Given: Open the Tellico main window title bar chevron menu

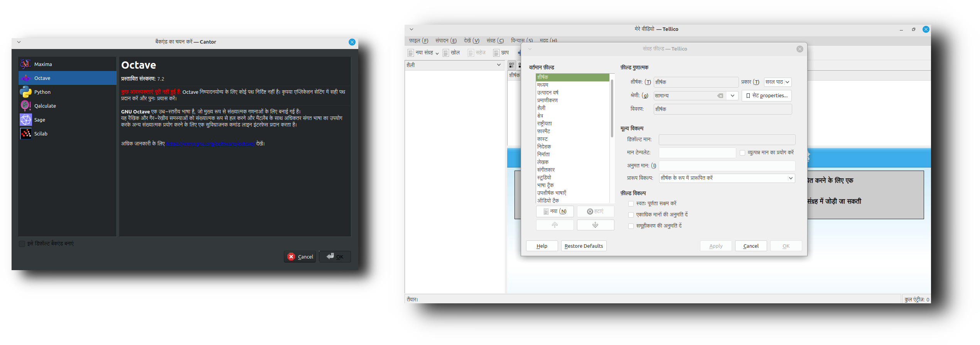Looking at the screenshot, I should coord(412,29).
